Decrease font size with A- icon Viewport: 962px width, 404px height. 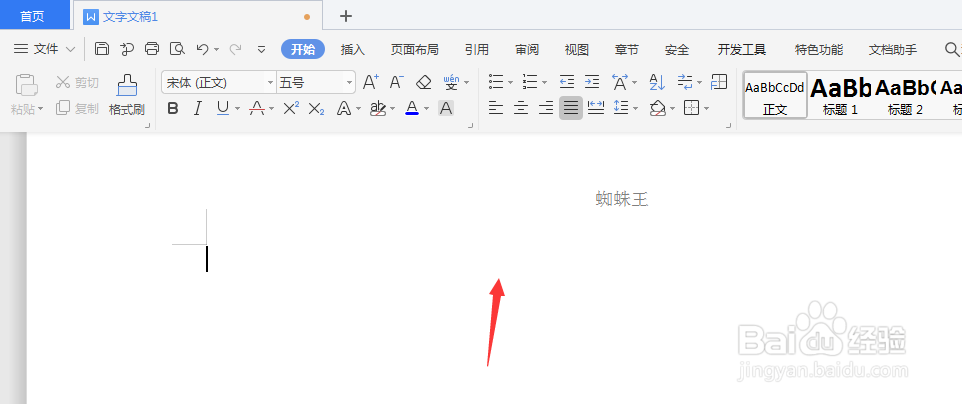pyautogui.click(x=397, y=82)
